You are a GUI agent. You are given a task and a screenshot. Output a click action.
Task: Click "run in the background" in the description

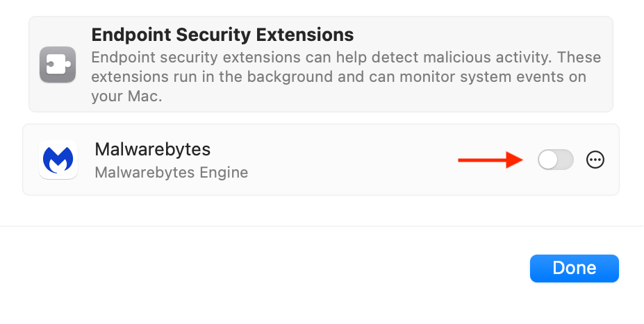tap(249, 77)
